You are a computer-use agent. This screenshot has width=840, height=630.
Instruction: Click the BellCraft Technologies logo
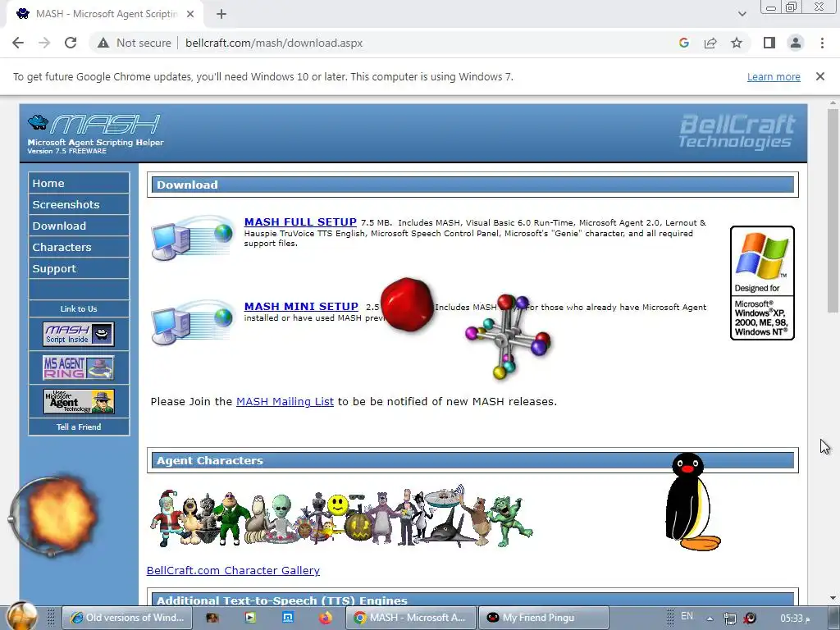point(737,132)
